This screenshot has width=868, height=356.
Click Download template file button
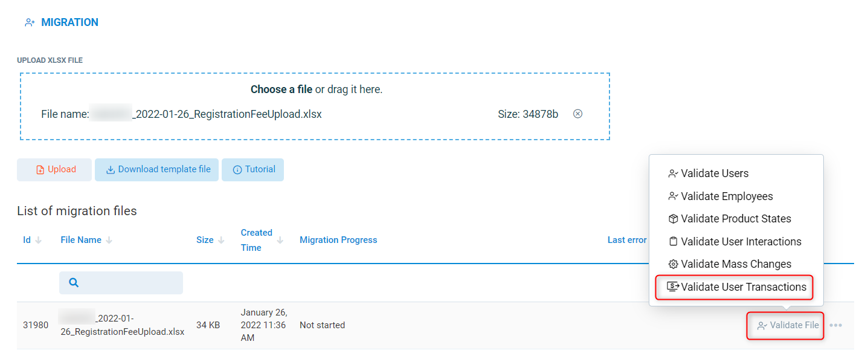[x=156, y=170]
